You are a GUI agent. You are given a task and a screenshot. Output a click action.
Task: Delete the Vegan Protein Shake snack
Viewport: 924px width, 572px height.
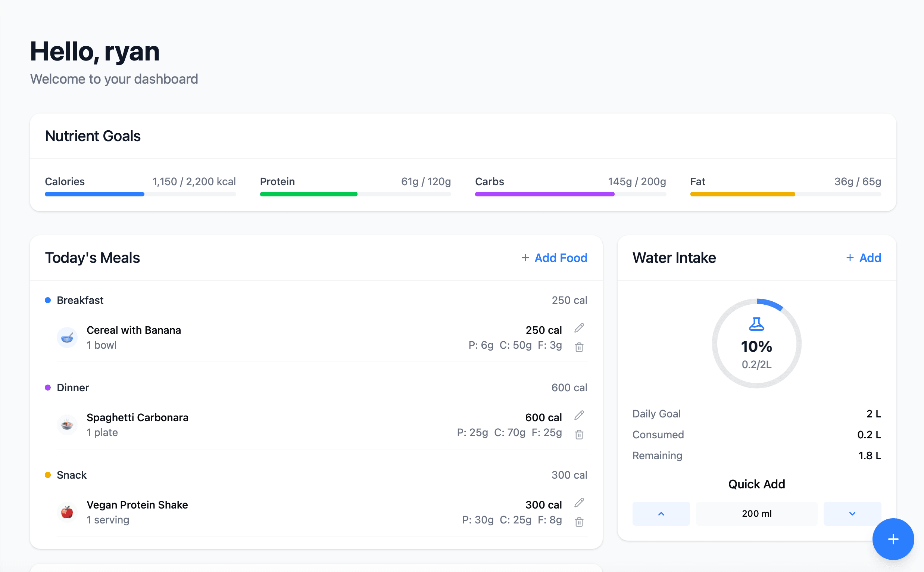(x=579, y=522)
